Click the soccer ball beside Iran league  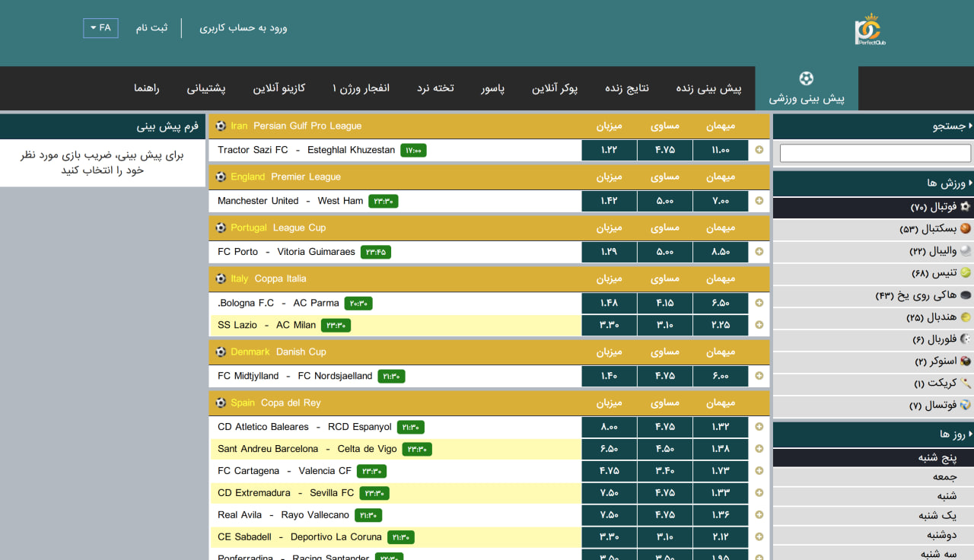tap(221, 126)
